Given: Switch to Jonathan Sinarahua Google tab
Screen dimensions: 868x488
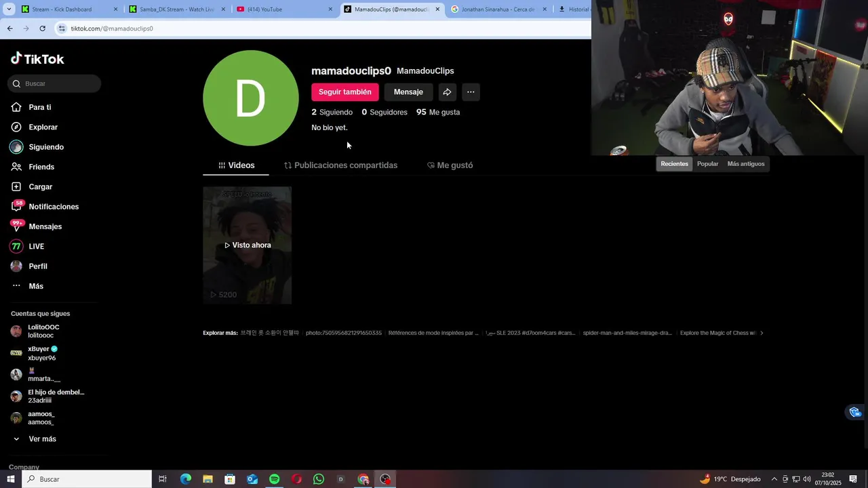Looking at the screenshot, I should pyautogui.click(x=499, y=9).
